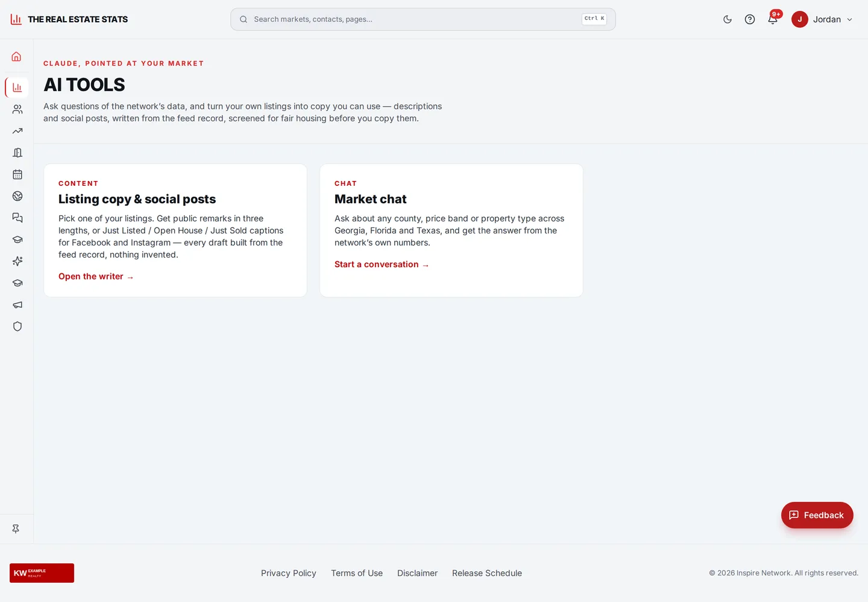Screen dimensions: 868x602
Task: Open the Terms of Use footer link
Action: pyautogui.click(x=357, y=573)
